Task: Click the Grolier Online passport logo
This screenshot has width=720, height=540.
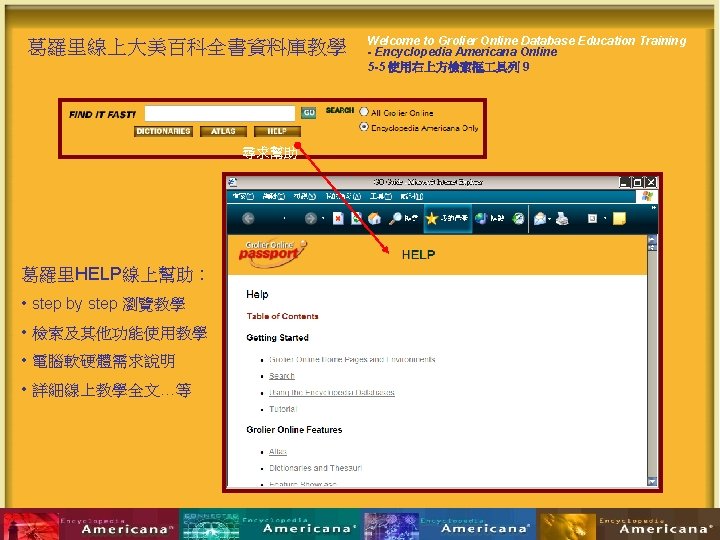Action: pos(272,253)
